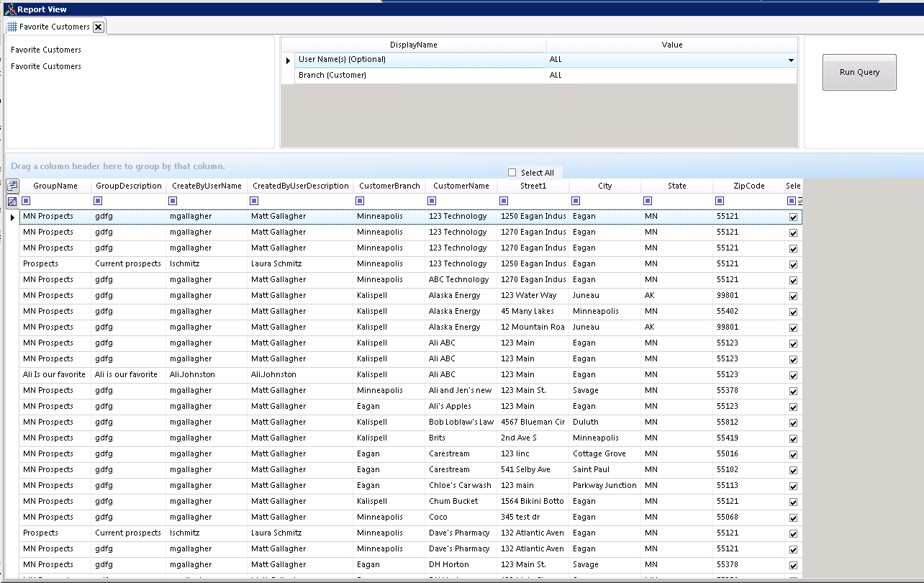The width and height of the screenshot is (924, 583).
Task: Switch to the Favorite Customers tab
Action: click(x=55, y=27)
